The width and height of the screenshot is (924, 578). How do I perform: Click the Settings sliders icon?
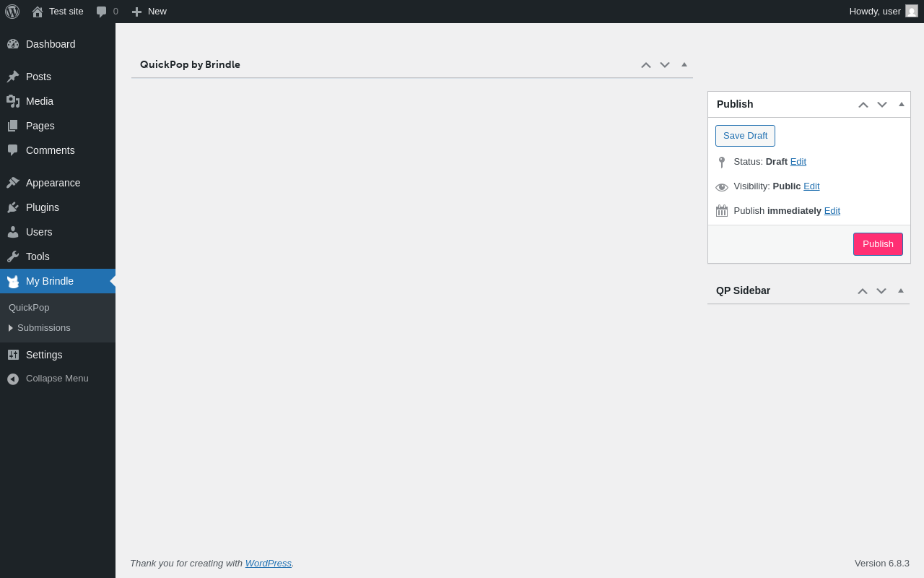(13, 355)
